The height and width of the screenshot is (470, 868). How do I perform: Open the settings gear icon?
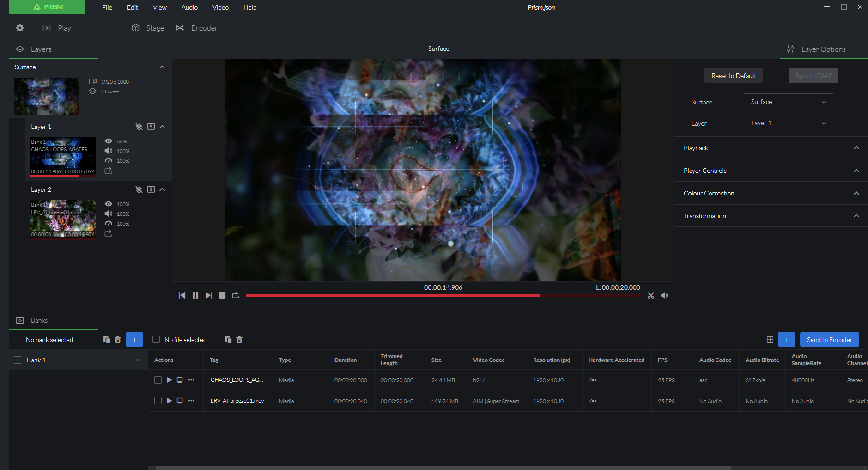click(20, 28)
